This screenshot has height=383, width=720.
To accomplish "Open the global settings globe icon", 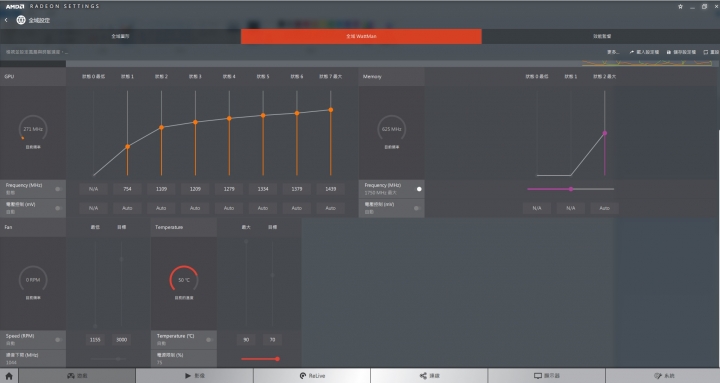I will click(x=21, y=20).
